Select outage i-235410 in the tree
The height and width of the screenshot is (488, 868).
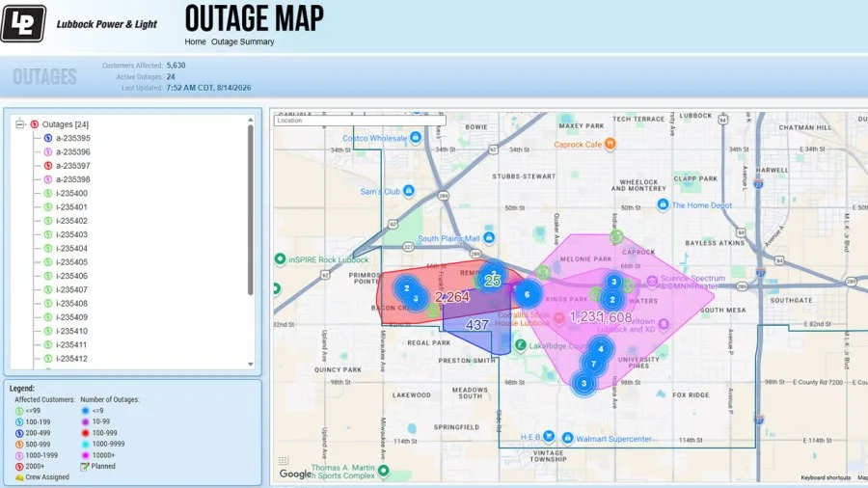(x=71, y=331)
